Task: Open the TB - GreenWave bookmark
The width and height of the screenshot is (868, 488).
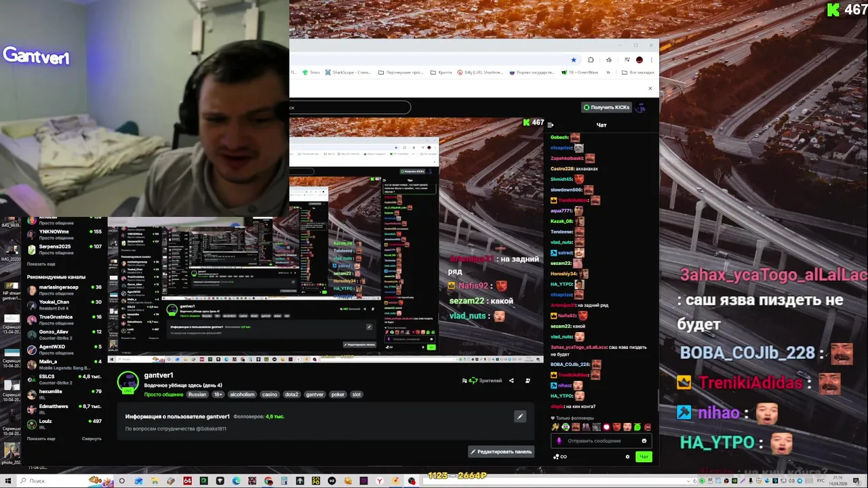Action: (x=580, y=72)
